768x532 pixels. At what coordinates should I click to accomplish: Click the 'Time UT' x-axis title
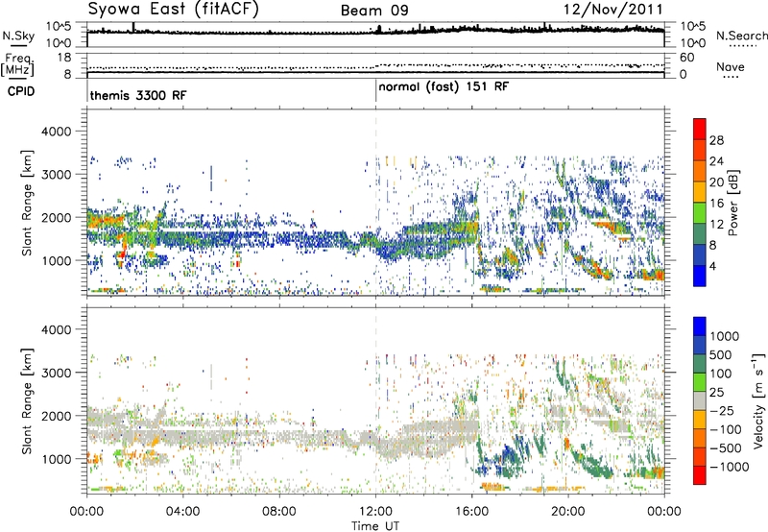click(375, 526)
